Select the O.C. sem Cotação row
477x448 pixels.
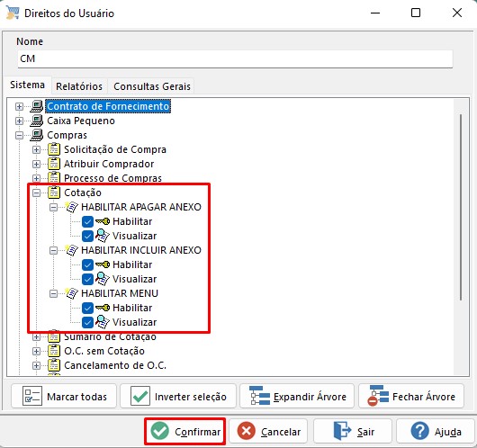click(104, 351)
